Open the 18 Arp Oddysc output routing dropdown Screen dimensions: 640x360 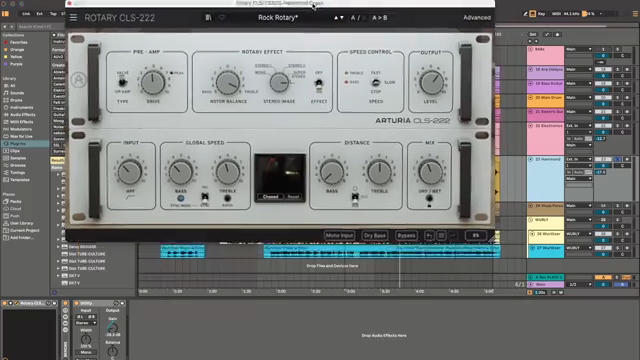tap(578, 69)
